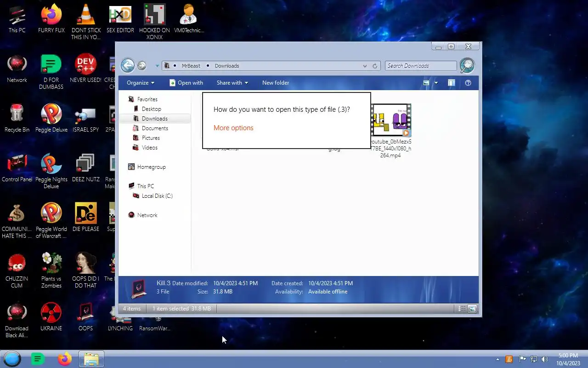
Task: Change your view using the view icon
Action: click(426, 83)
